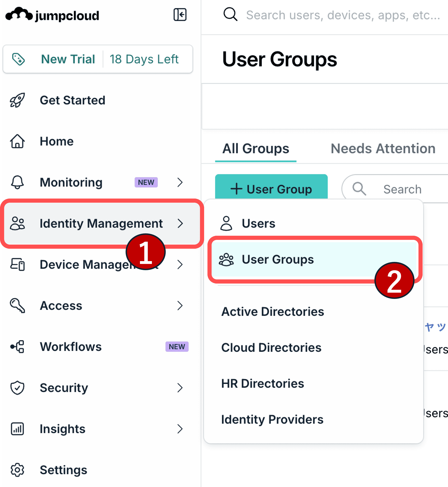Click the Identity Management people icon

click(17, 223)
